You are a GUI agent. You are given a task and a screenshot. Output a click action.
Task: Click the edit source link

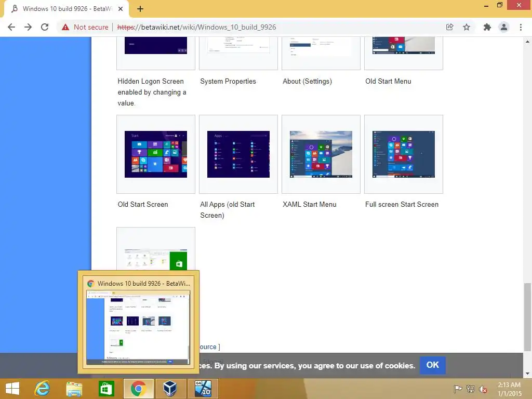coord(208,347)
